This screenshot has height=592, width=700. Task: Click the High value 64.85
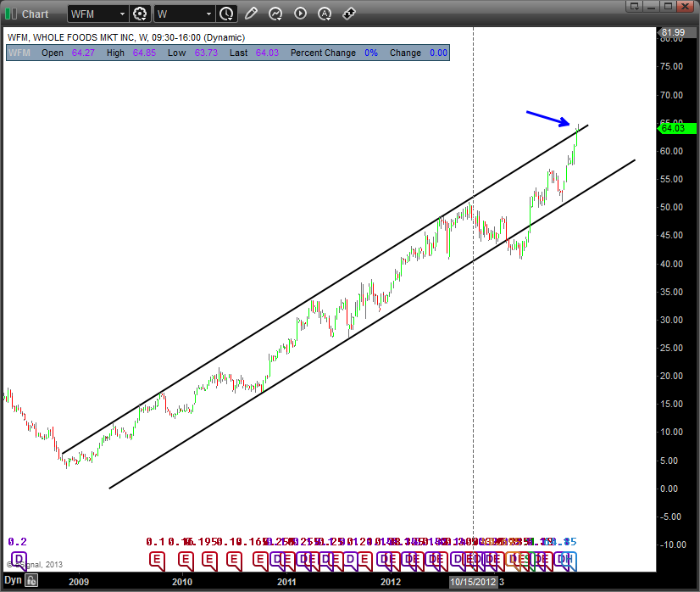tap(144, 53)
